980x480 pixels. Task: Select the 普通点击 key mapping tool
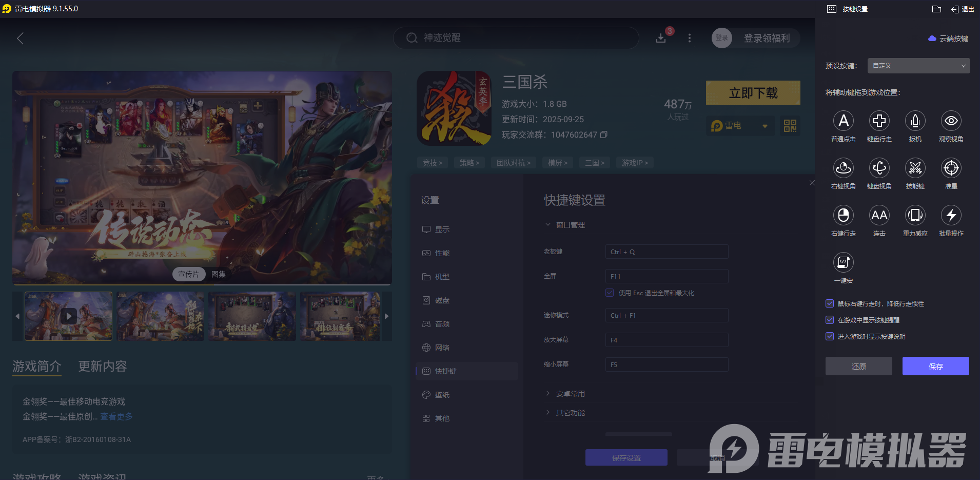844,121
